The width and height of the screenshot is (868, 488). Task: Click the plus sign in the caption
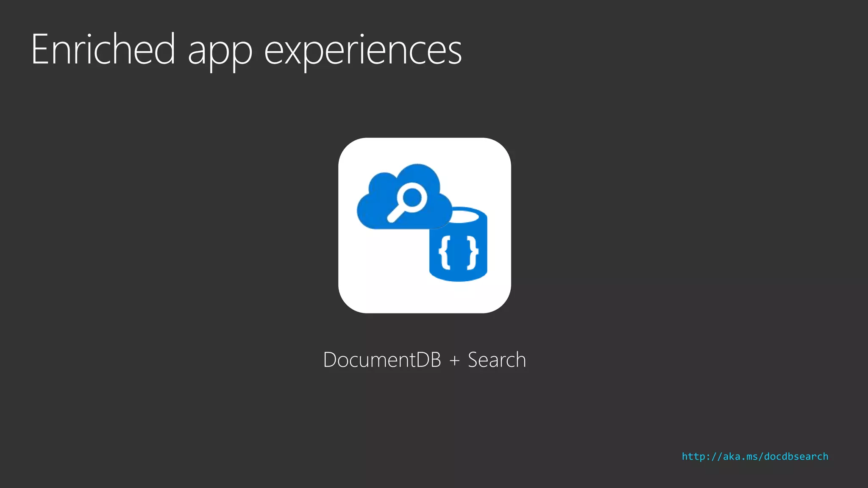point(454,360)
